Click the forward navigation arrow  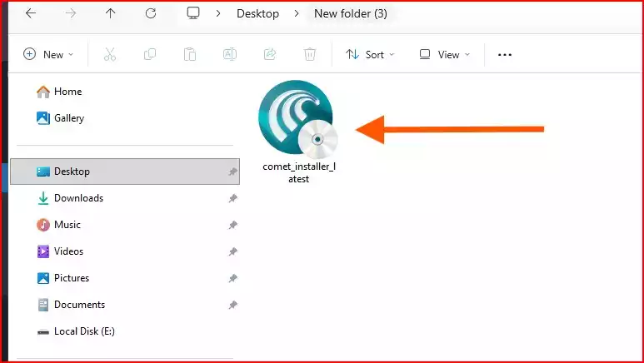pos(71,13)
